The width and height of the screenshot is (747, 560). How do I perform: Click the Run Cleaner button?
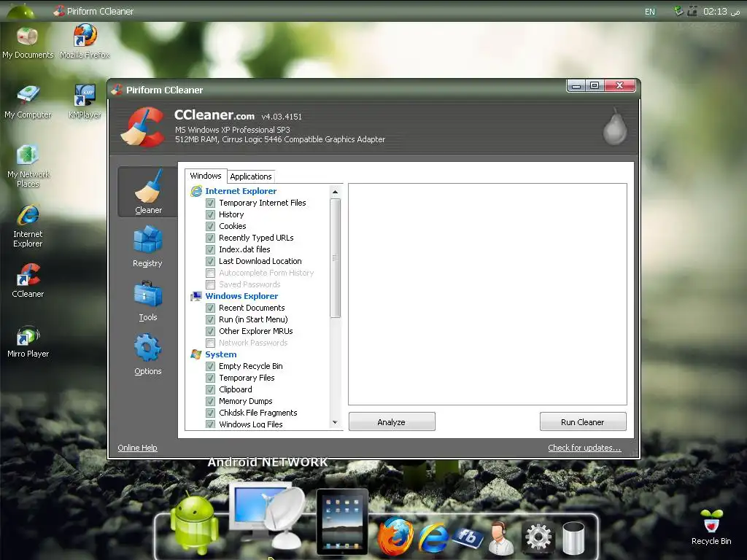coord(583,422)
